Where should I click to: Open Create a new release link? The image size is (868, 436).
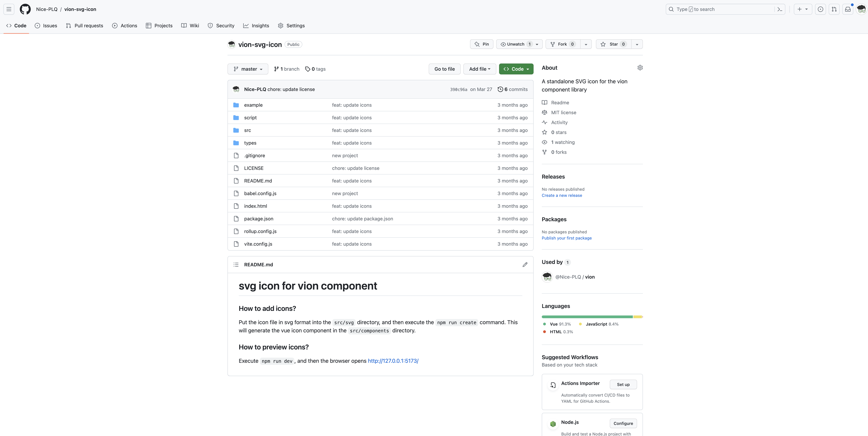click(x=562, y=195)
